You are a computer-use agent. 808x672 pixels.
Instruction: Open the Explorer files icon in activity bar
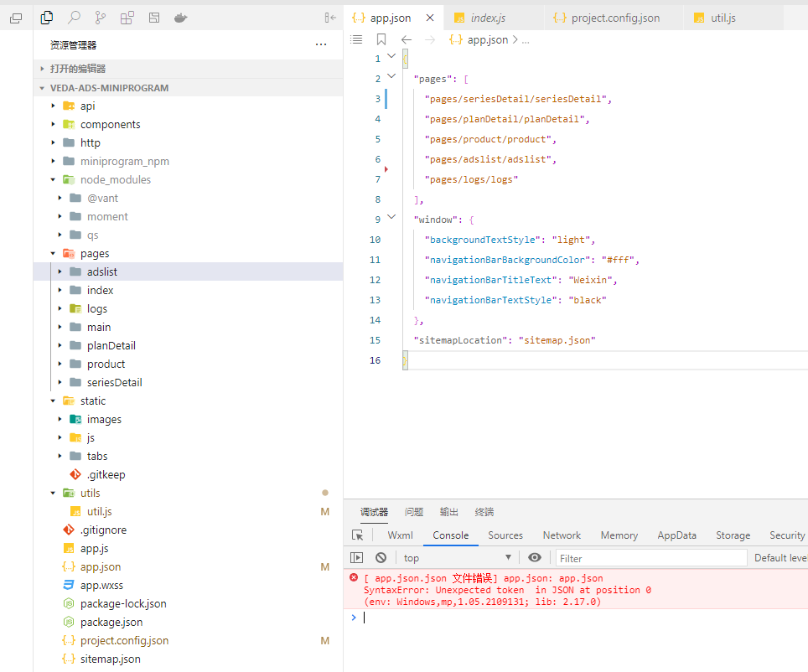pyautogui.click(x=47, y=18)
